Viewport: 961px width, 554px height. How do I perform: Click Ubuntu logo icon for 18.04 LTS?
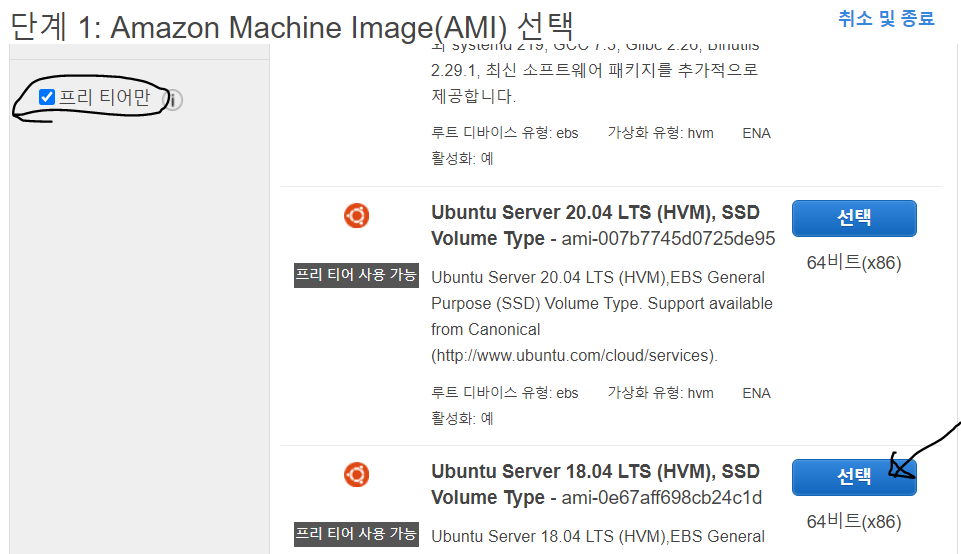356,474
